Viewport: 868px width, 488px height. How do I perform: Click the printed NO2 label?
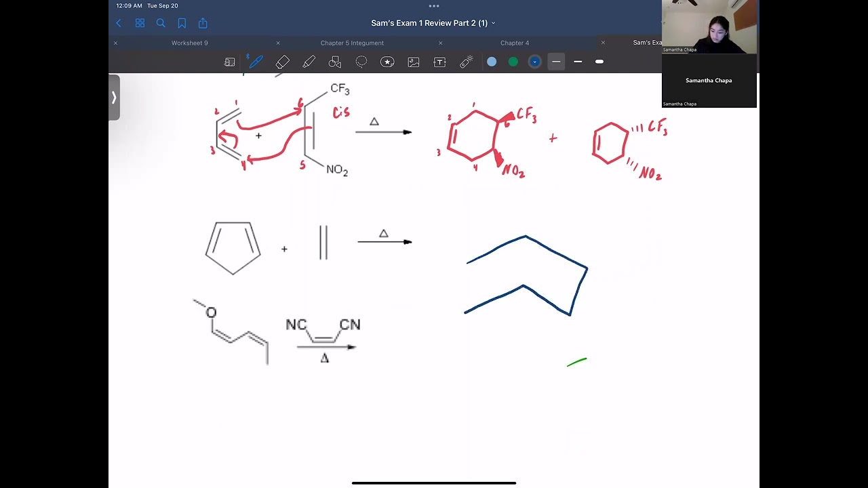337,169
